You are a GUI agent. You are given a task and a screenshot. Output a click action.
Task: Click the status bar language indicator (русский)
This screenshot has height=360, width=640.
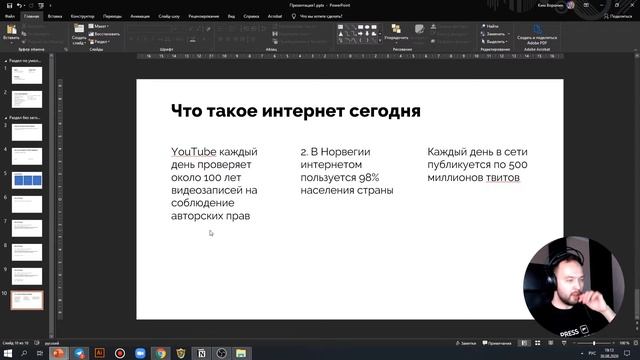pos(52,343)
